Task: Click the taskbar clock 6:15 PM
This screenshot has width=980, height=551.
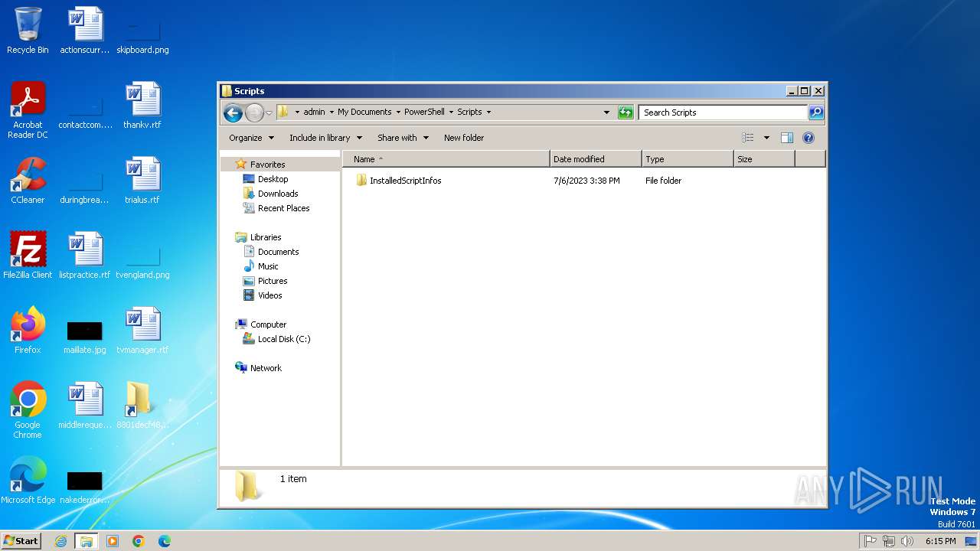Action: tap(940, 541)
